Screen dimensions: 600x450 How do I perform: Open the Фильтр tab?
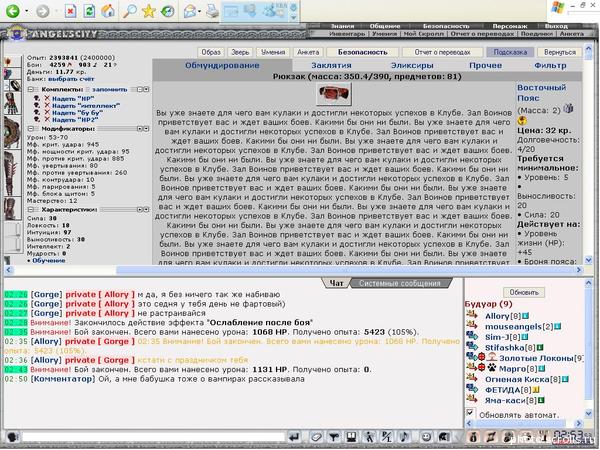(550, 65)
